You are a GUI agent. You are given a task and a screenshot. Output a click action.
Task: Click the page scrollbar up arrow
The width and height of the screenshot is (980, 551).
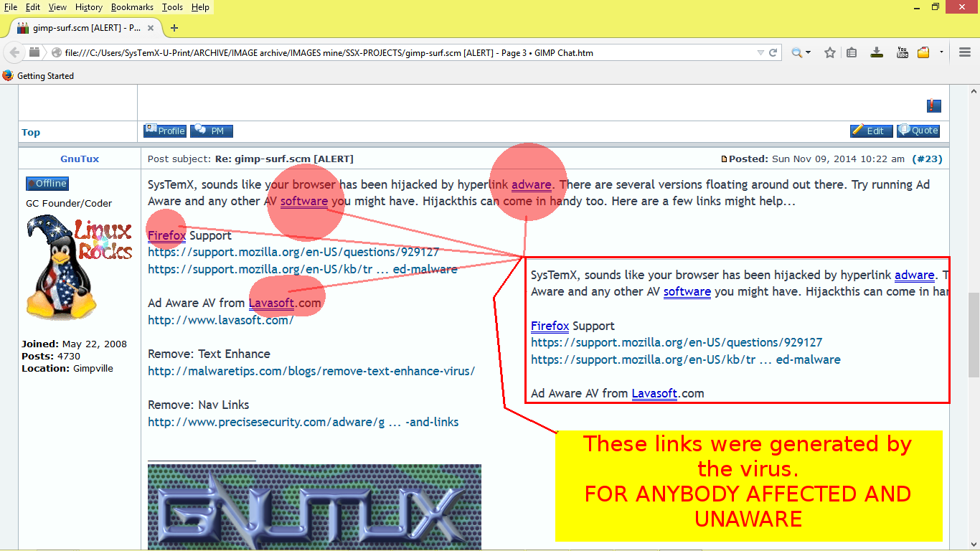[974, 91]
